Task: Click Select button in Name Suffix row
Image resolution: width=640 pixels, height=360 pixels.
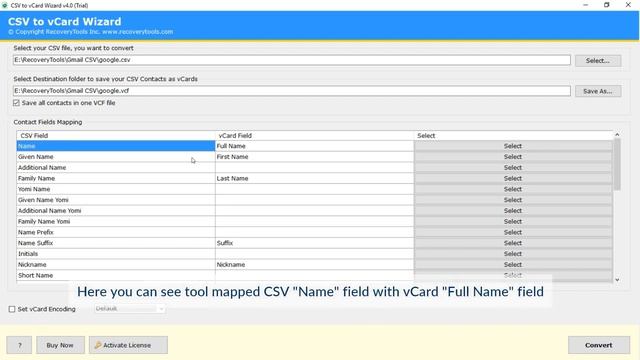Action: (x=513, y=243)
